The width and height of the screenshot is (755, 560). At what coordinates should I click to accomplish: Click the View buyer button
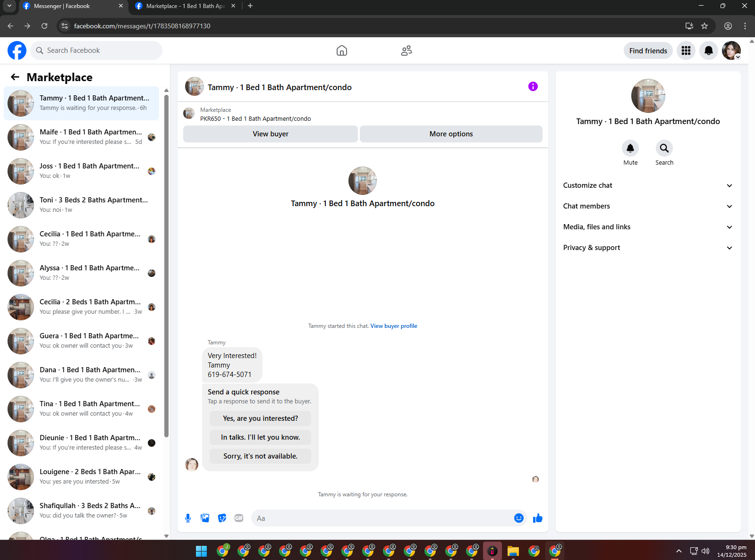[x=271, y=134]
